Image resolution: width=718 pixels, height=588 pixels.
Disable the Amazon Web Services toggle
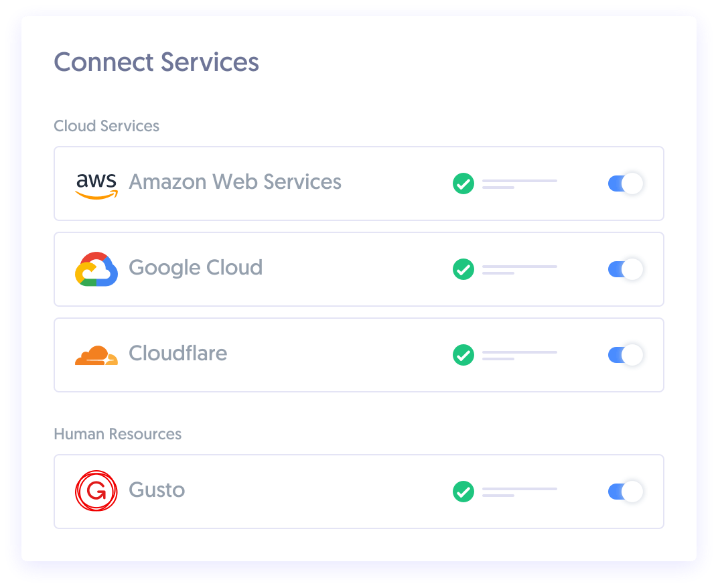click(x=626, y=183)
